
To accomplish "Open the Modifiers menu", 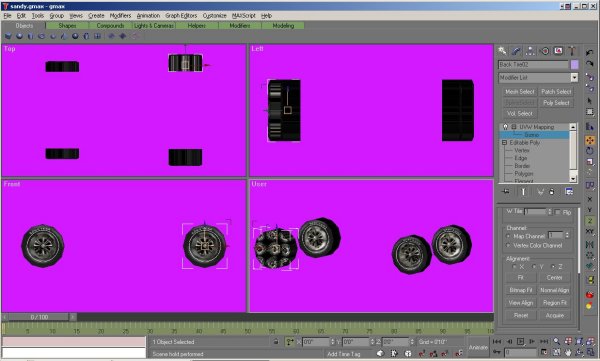I will [x=120, y=16].
